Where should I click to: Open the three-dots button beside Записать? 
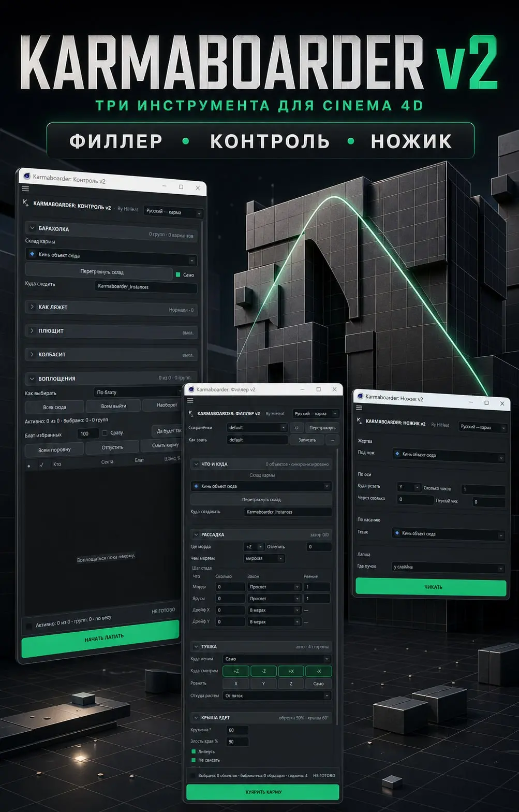click(x=332, y=440)
